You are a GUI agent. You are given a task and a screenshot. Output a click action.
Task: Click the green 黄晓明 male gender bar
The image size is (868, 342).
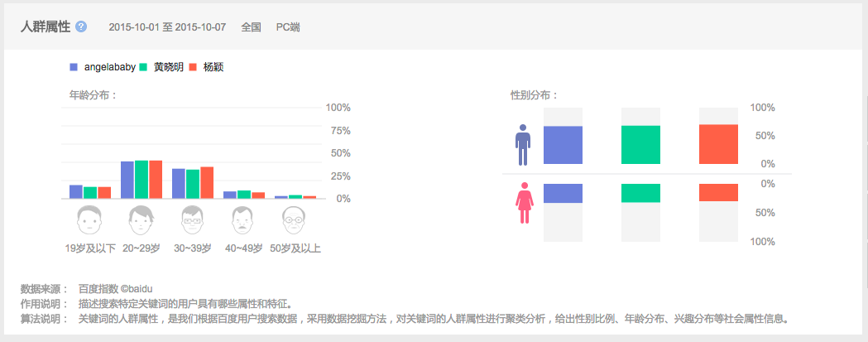(640, 145)
